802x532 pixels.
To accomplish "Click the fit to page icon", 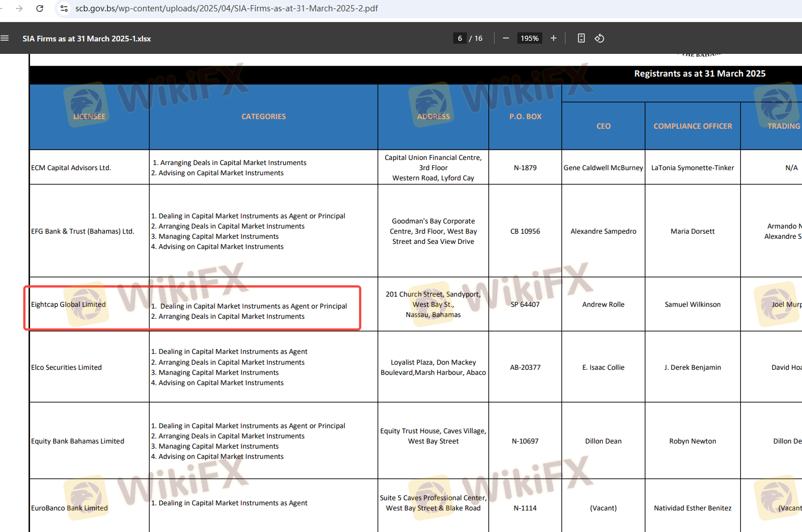I will [x=581, y=39].
